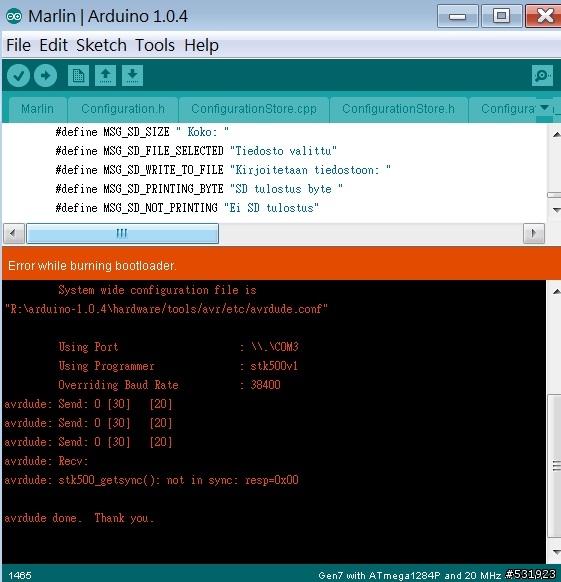Open the Tools menu
Viewport: 561px width, 582px height.
(x=154, y=45)
